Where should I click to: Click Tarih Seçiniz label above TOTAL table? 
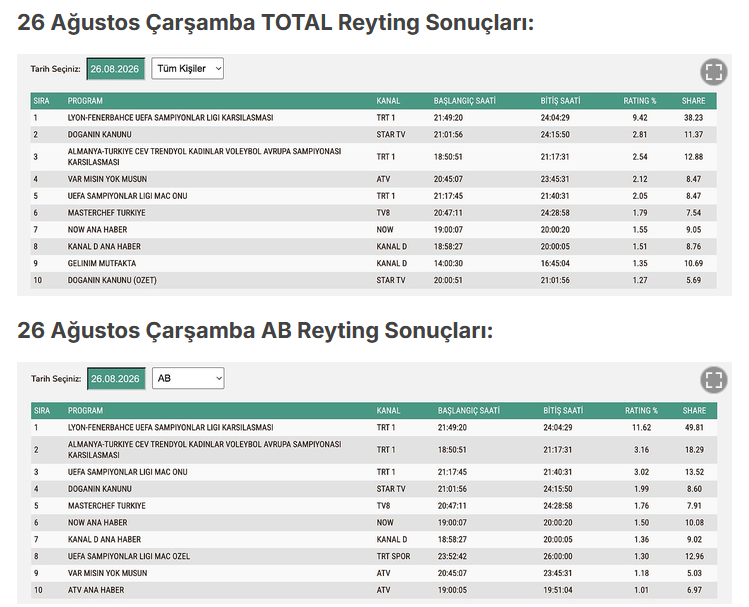55,69
